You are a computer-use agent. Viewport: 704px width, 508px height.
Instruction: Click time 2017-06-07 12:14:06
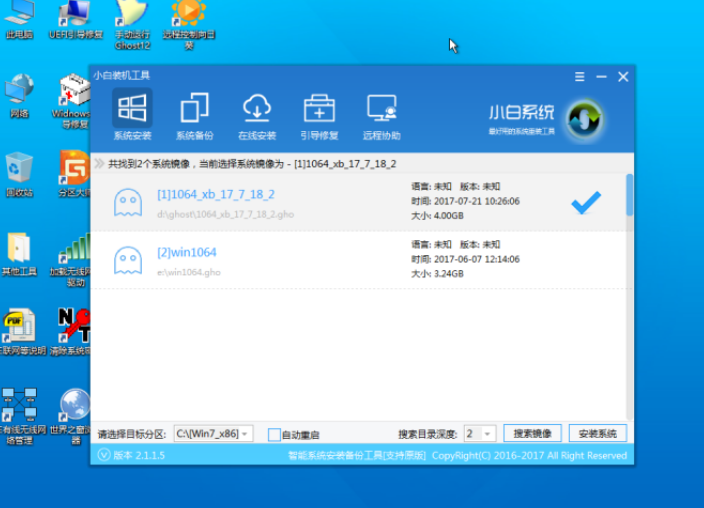(x=477, y=259)
